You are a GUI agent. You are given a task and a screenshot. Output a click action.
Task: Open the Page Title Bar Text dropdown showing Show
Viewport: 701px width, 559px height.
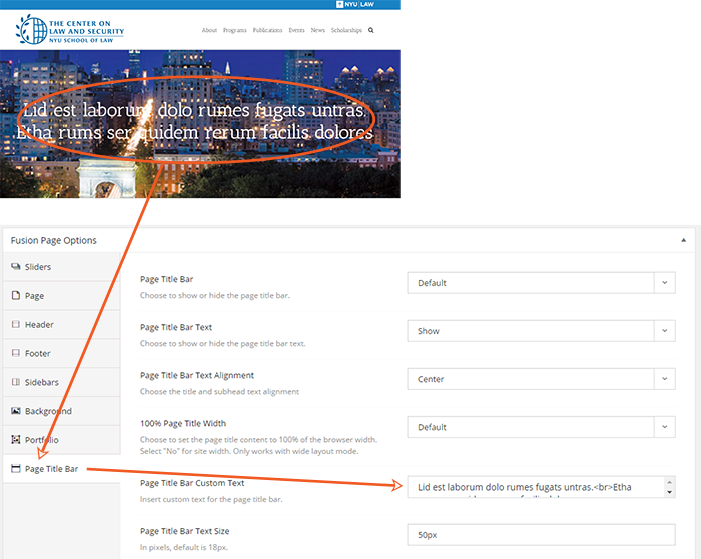[x=541, y=331]
